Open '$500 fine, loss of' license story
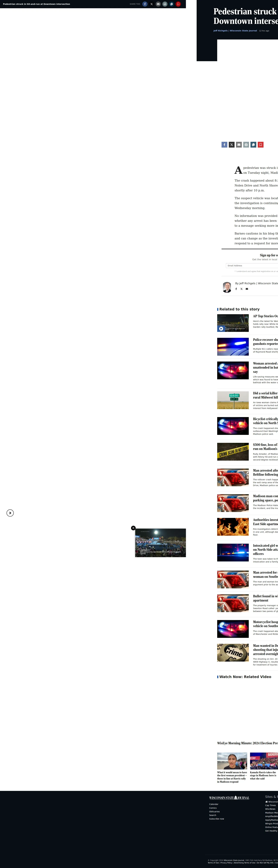 pos(266,447)
